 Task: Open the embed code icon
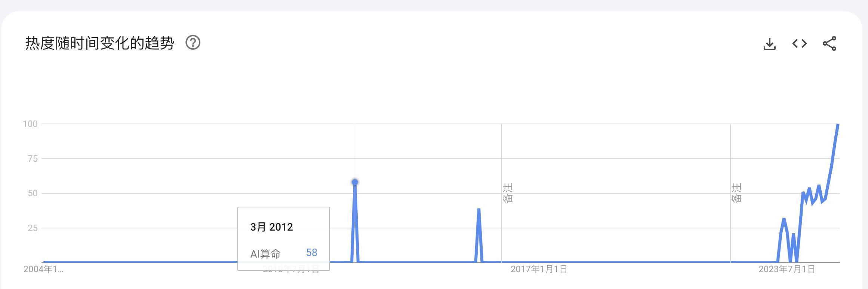799,43
